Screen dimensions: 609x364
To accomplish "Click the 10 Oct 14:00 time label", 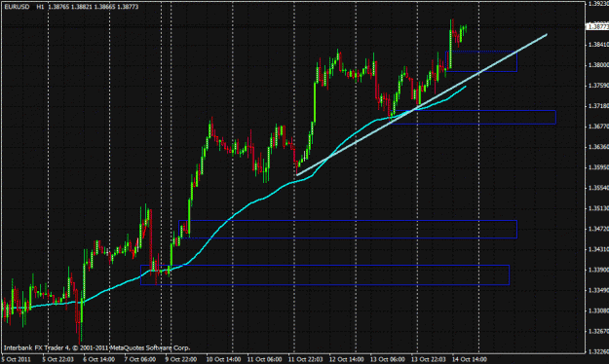I will coord(222,359).
